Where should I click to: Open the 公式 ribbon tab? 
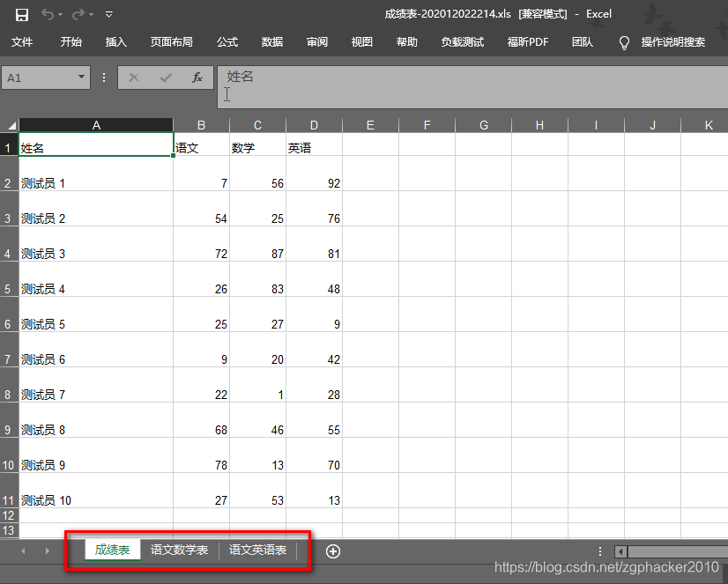[x=227, y=42]
